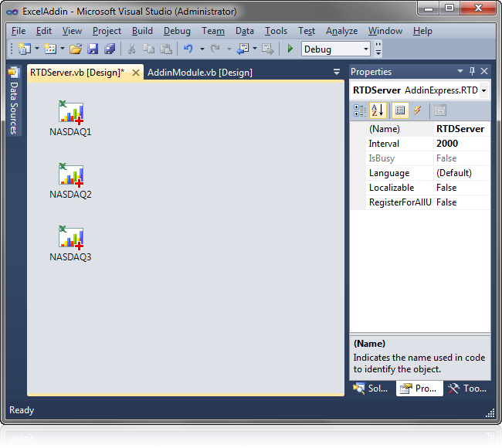Click the Open File folder icon
This screenshot has height=448, width=502.
76,49
